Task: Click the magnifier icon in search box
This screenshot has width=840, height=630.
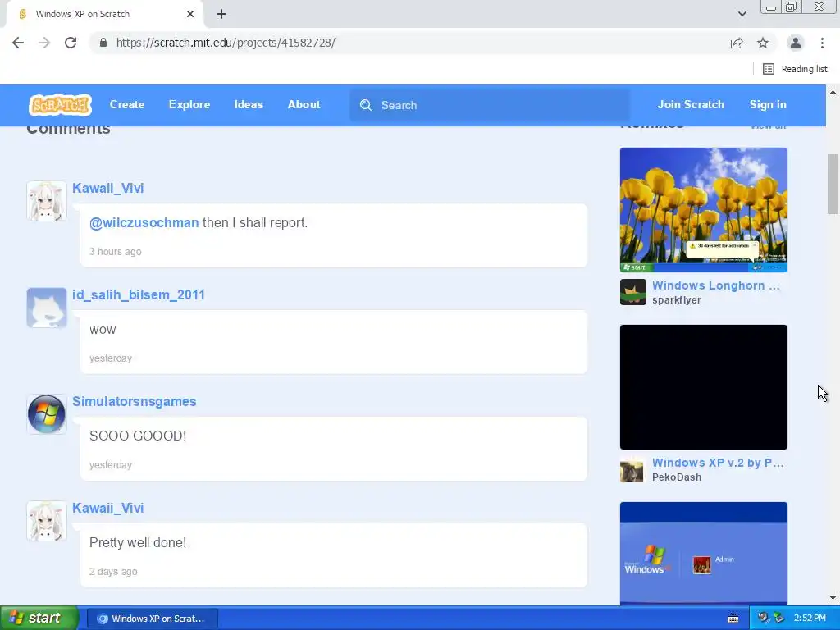Action: pyautogui.click(x=365, y=105)
